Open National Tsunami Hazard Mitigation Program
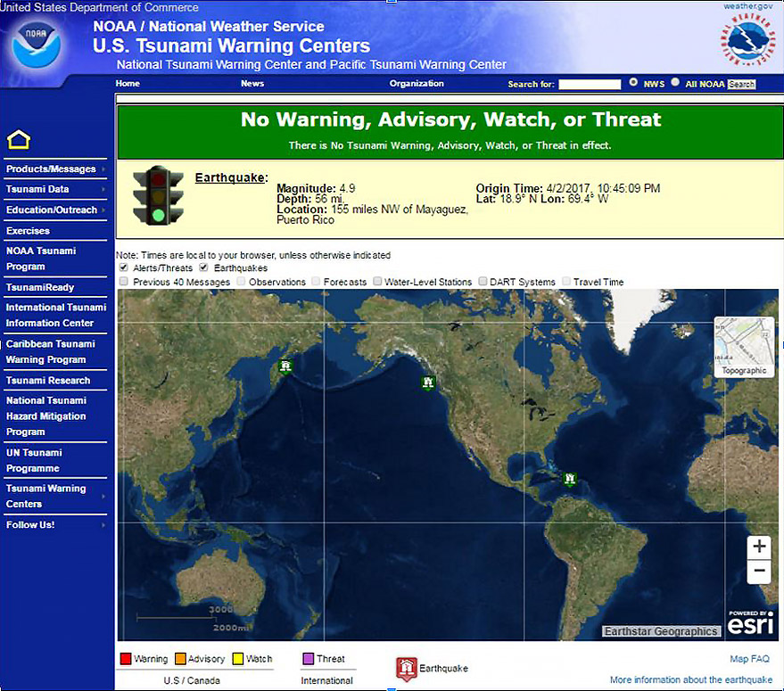Screen dimensions: 784x691 (x=46, y=416)
